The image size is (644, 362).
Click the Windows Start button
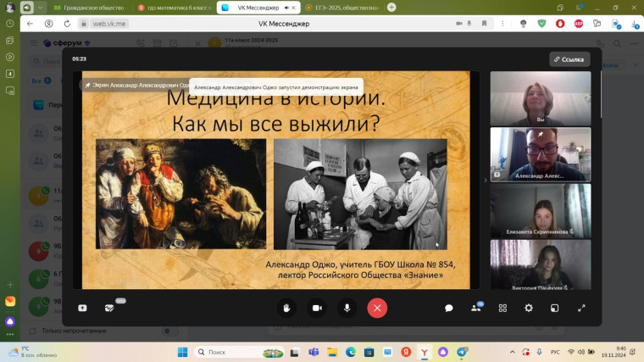(x=182, y=352)
